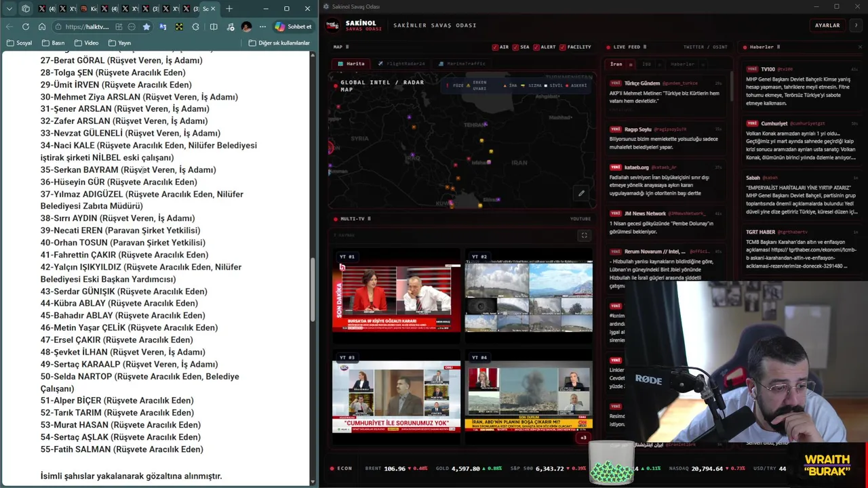Open YT #3 news stream
The width and height of the screenshot is (868, 488).
(396, 397)
